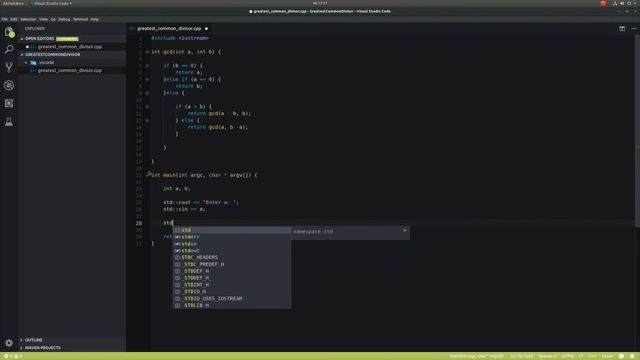Open the File menu
The width and height of the screenshot is (640, 360).
[4, 19]
